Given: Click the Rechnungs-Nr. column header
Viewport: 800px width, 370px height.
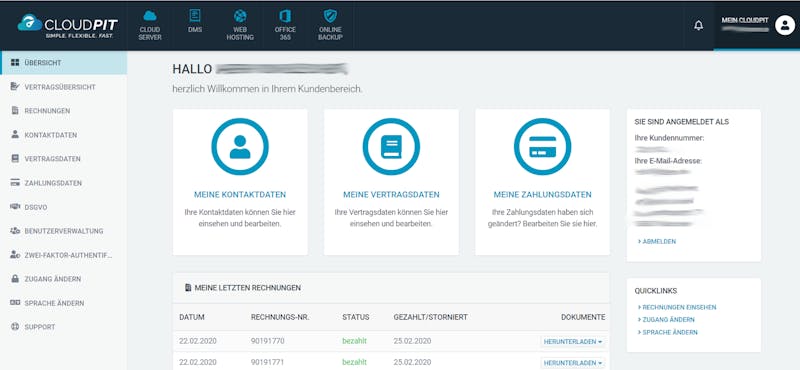Looking at the screenshot, I should tap(280, 317).
